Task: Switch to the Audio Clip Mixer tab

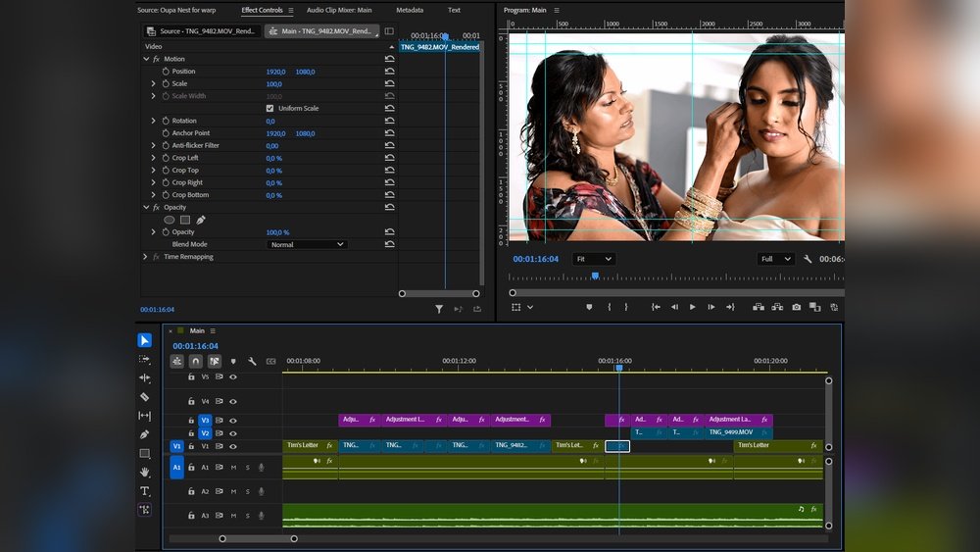Action: [x=339, y=10]
